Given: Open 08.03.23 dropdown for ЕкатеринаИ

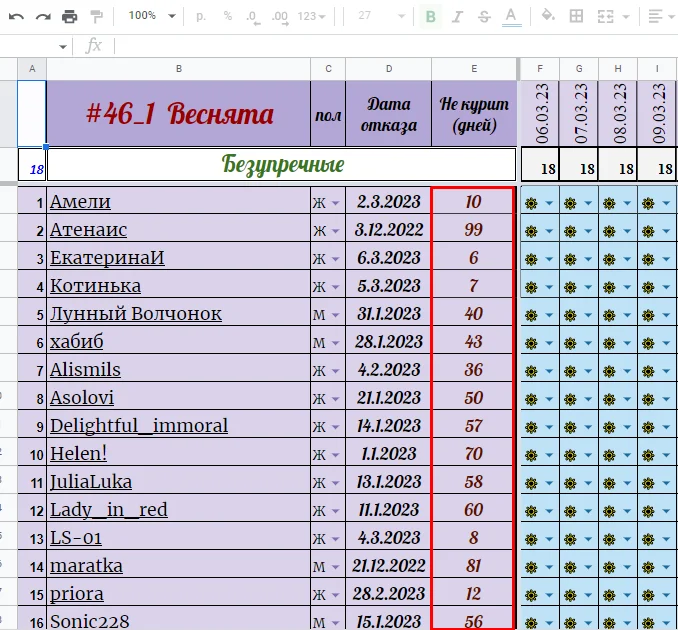Looking at the screenshot, I should point(627,259).
